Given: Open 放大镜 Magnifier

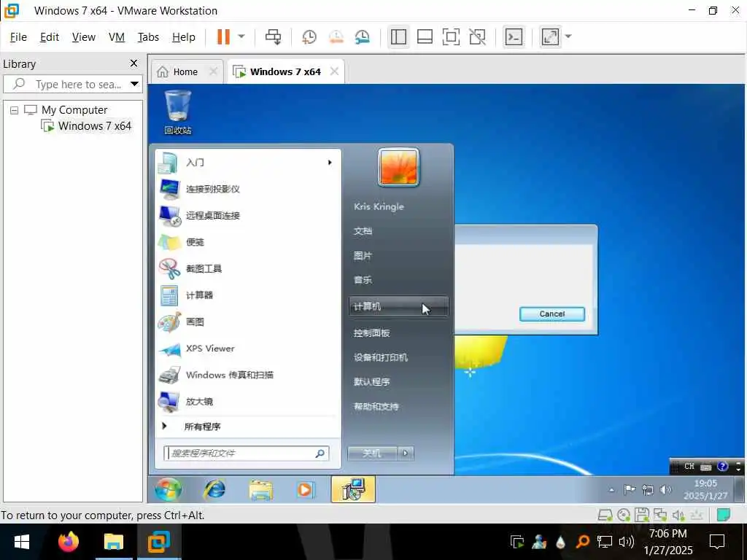Looking at the screenshot, I should [x=248, y=402].
